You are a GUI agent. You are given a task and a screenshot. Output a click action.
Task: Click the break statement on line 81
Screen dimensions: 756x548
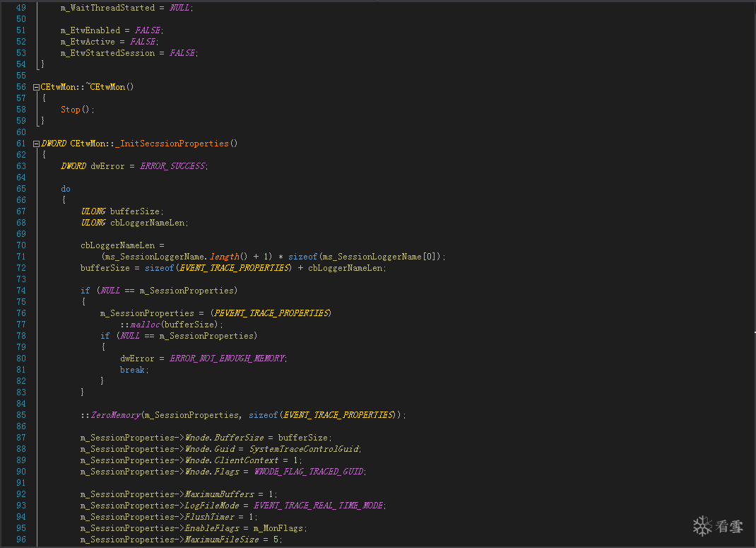click(x=132, y=370)
